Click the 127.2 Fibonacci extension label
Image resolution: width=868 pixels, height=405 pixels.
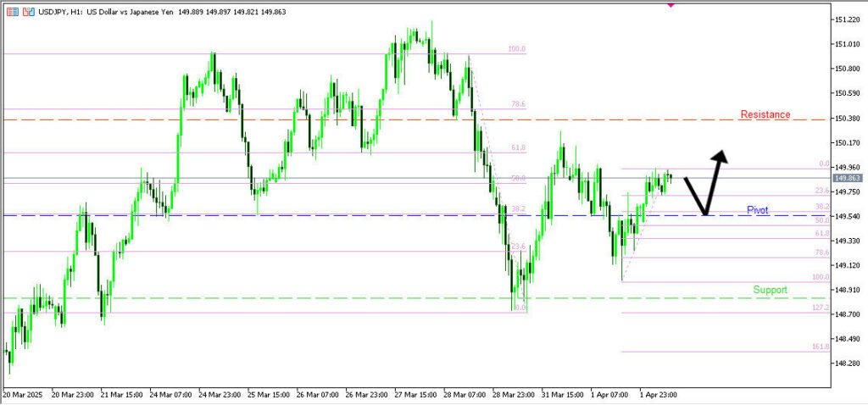click(x=821, y=308)
